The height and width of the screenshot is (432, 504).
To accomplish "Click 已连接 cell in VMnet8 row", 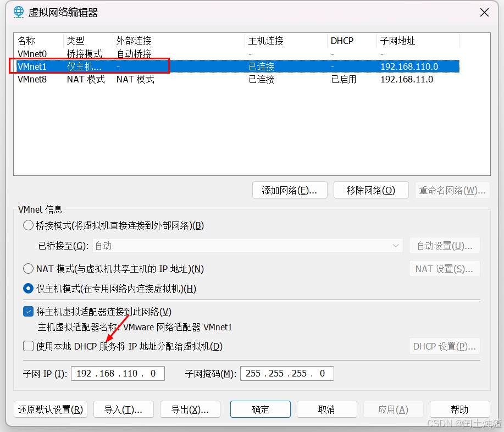I will click(261, 79).
